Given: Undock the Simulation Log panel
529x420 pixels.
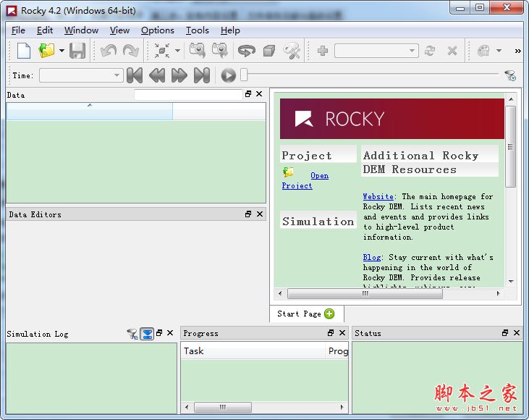Looking at the screenshot, I should [159, 333].
